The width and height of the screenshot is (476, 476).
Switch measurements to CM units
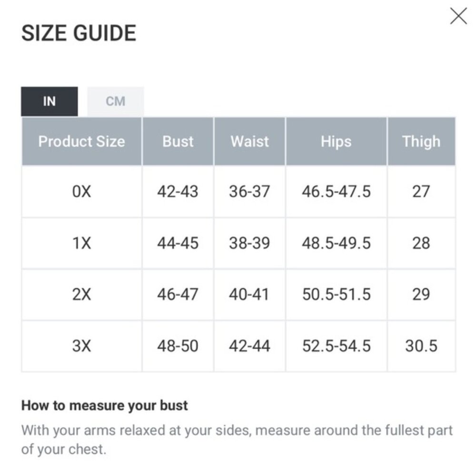coord(115,101)
